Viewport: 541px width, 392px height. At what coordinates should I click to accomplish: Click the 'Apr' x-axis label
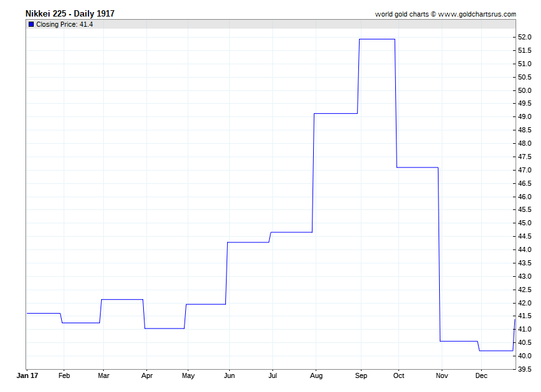tap(146, 376)
